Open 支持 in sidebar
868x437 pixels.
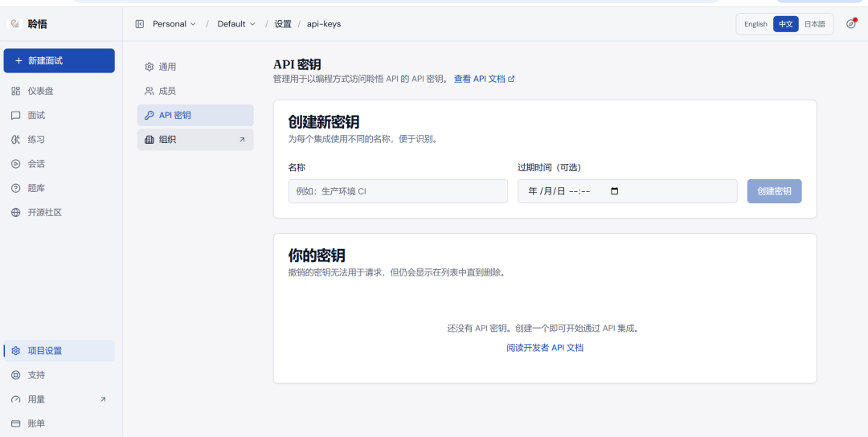59,375
